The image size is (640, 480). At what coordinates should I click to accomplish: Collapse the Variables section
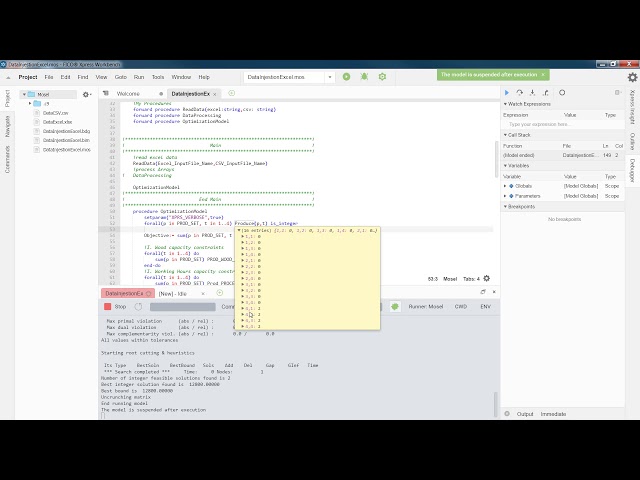pos(505,166)
